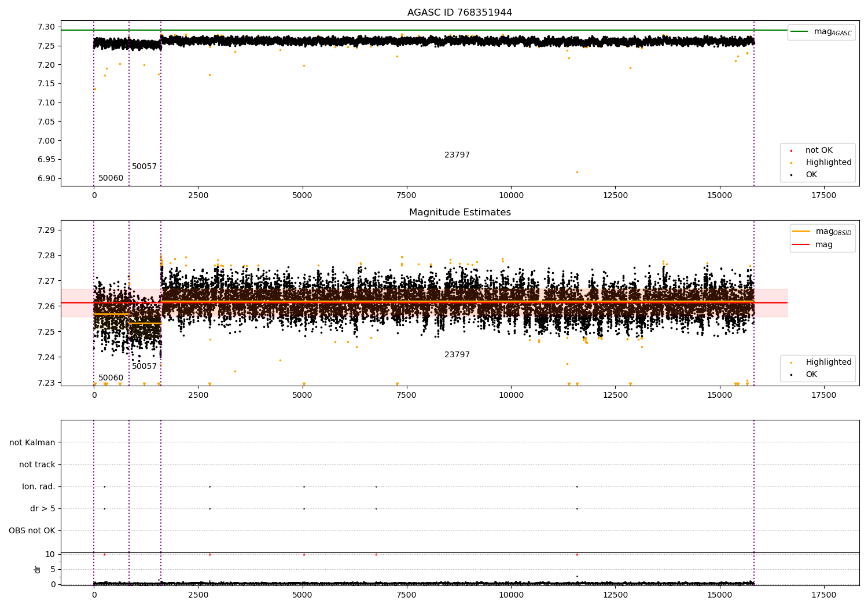Image resolution: width=868 pixels, height=608 pixels.
Task: Click the top plot OK legend entry
Action: tap(803, 175)
